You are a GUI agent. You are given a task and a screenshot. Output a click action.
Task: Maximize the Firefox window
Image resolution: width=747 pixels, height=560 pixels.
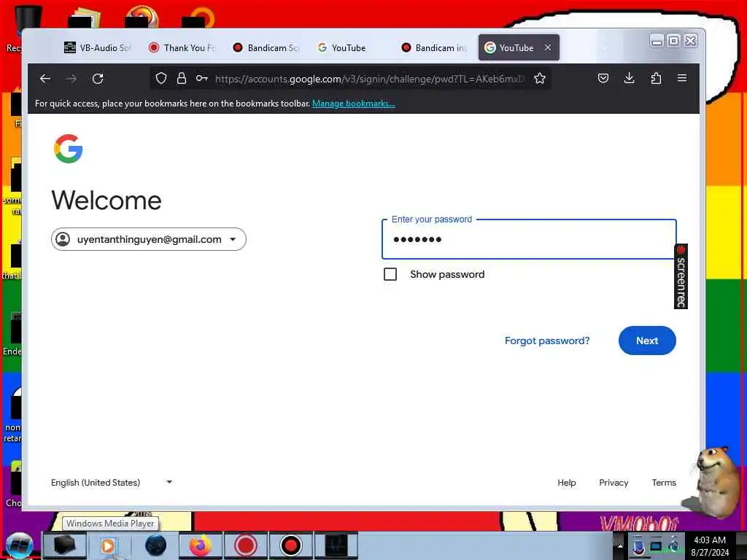tap(673, 42)
